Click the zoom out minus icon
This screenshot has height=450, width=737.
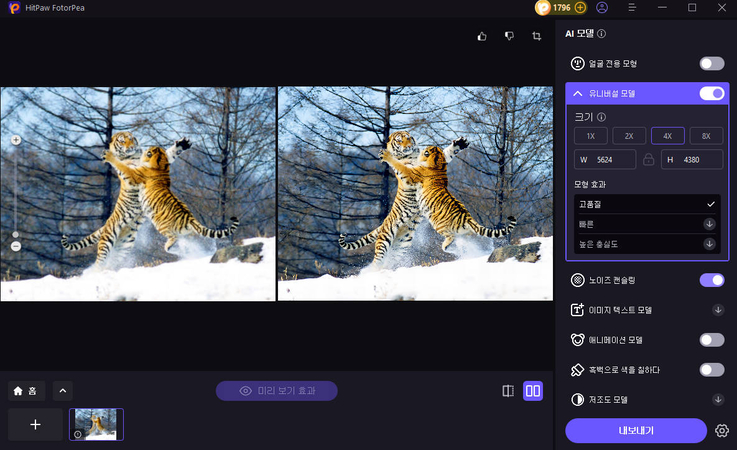(x=16, y=246)
